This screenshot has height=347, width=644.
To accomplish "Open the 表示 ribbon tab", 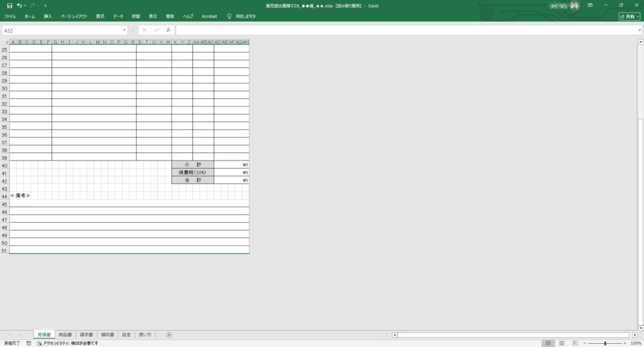I will [x=153, y=16].
